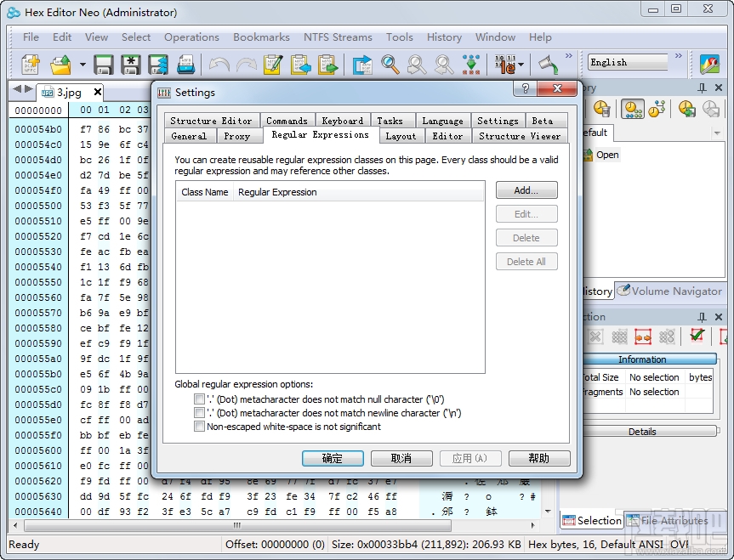Expand the language toolbar overflow chevron
734x560 pixels.
tap(679, 56)
